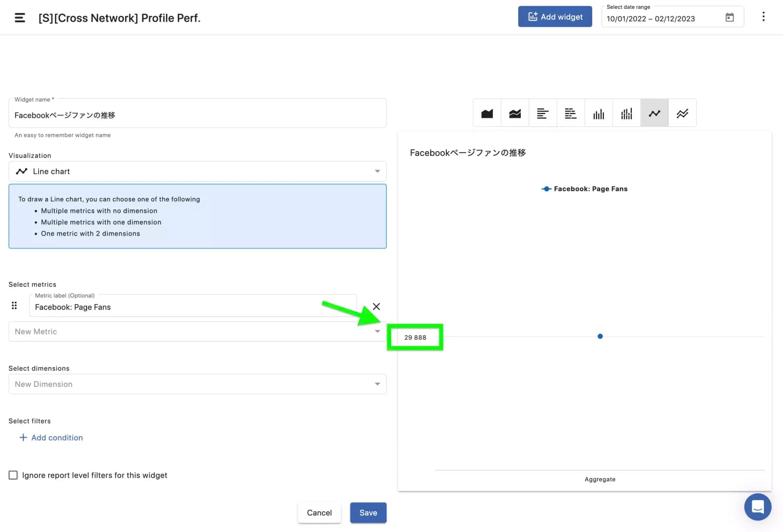Select the single line chart icon
Screen dimensions: 783x532
click(x=654, y=113)
